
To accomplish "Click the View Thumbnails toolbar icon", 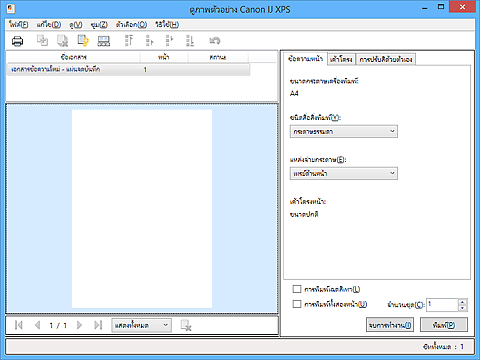I will [104, 41].
